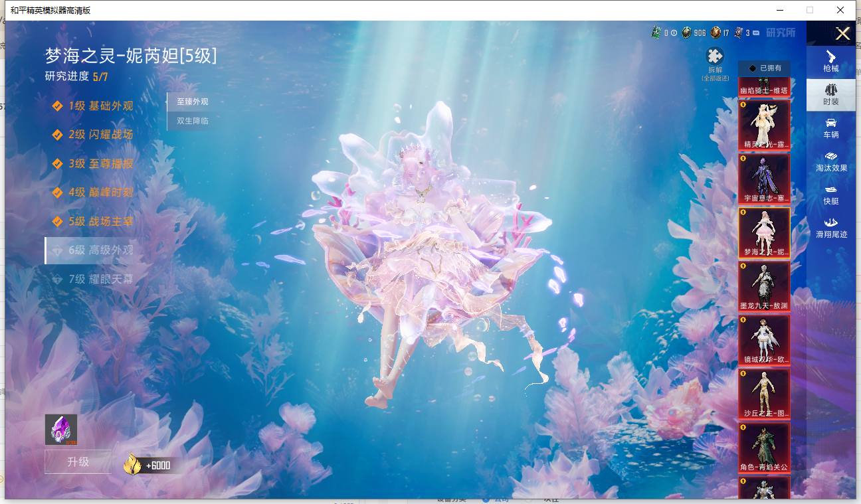Select the 幽焰骑士-维塔 outfit thumbnail
The width and height of the screenshot is (861, 504).
765,87
